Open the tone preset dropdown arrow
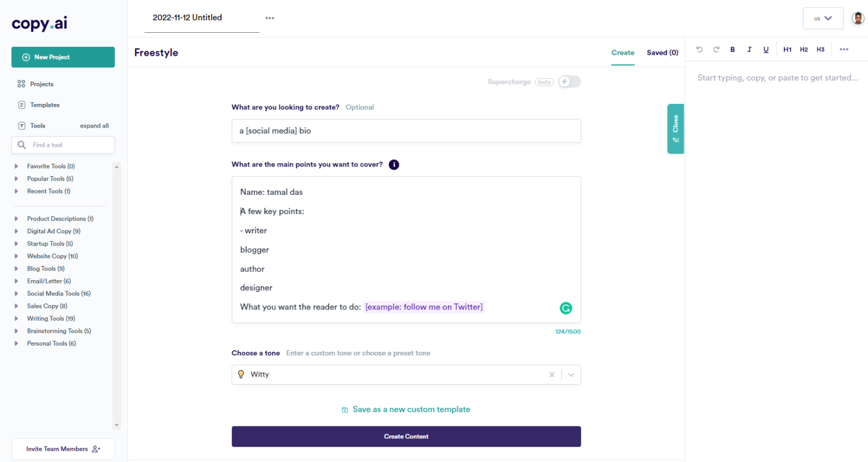 coord(571,374)
